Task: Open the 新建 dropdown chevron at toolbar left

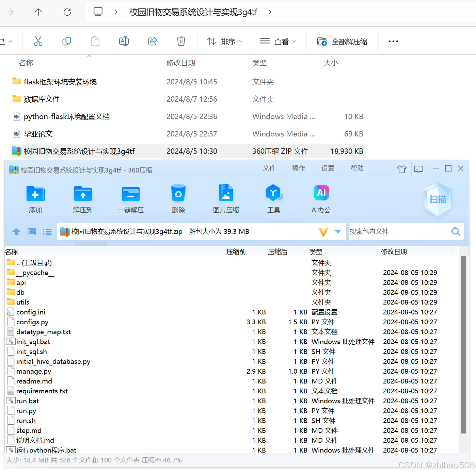Action: click(x=10, y=42)
